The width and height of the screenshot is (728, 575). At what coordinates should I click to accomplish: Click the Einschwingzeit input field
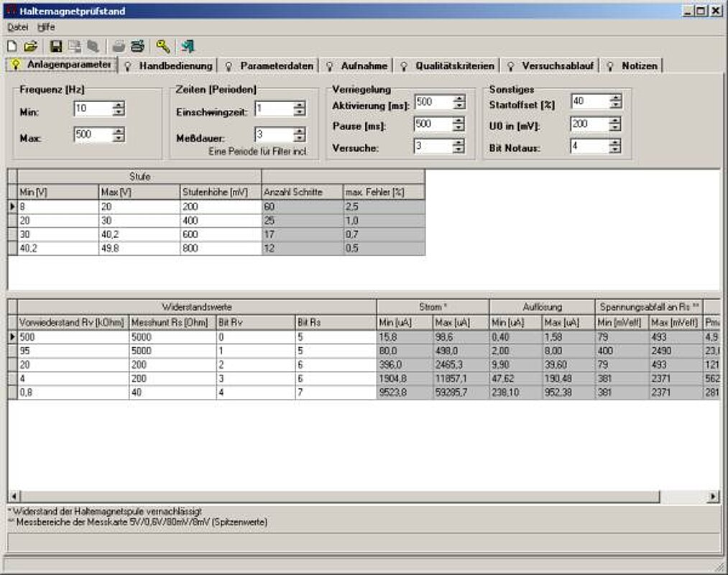(x=275, y=109)
